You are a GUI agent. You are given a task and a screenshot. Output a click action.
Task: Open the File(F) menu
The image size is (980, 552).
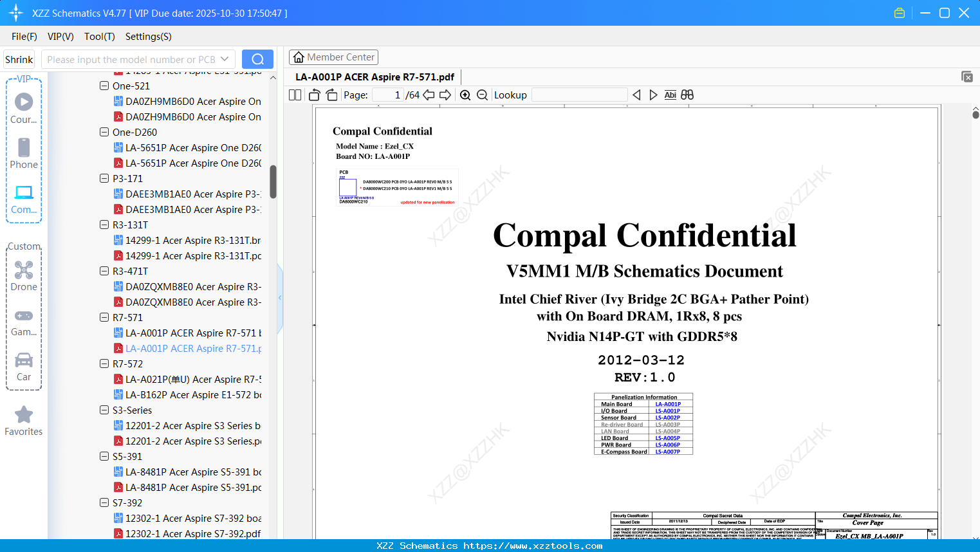point(24,37)
